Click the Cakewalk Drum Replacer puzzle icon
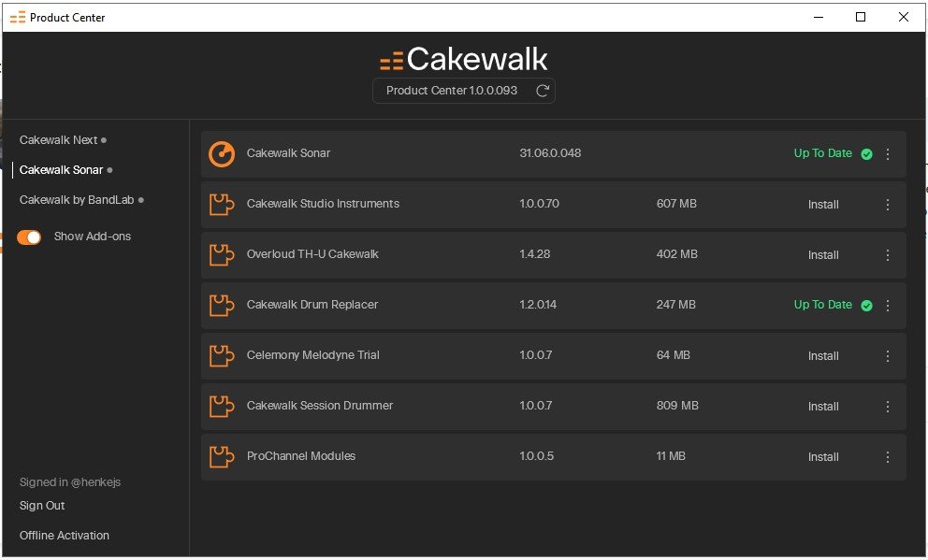Screen dimensions: 928x560 222,306
